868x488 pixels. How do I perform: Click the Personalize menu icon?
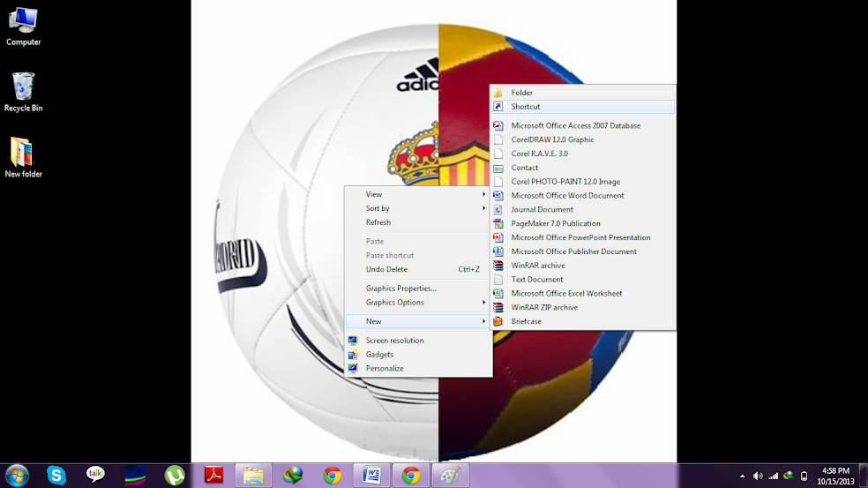click(353, 368)
